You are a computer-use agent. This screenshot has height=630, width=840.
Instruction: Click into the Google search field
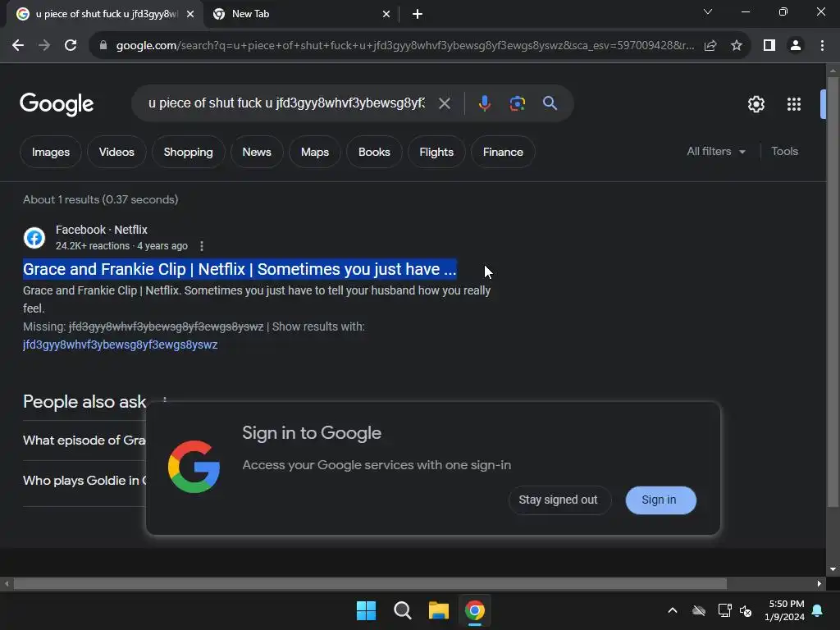(286, 103)
